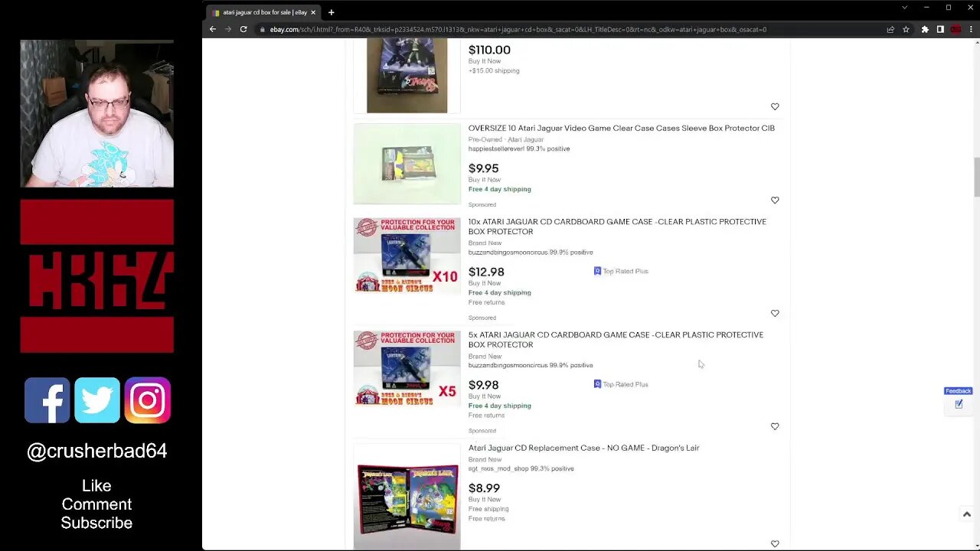Click the site padlock icon
This screenshot has height=551, width=980.
click(x=262, y=29)
